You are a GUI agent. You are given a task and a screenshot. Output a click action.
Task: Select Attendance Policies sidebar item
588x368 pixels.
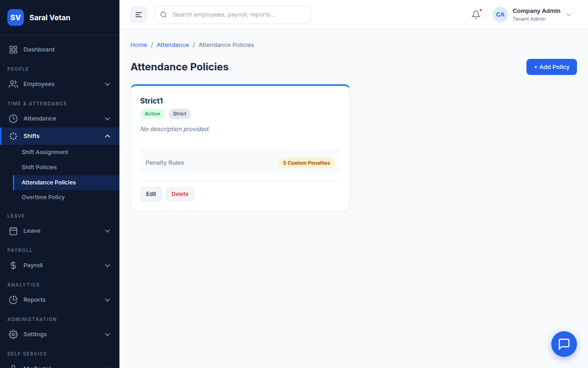pos(66,183)
